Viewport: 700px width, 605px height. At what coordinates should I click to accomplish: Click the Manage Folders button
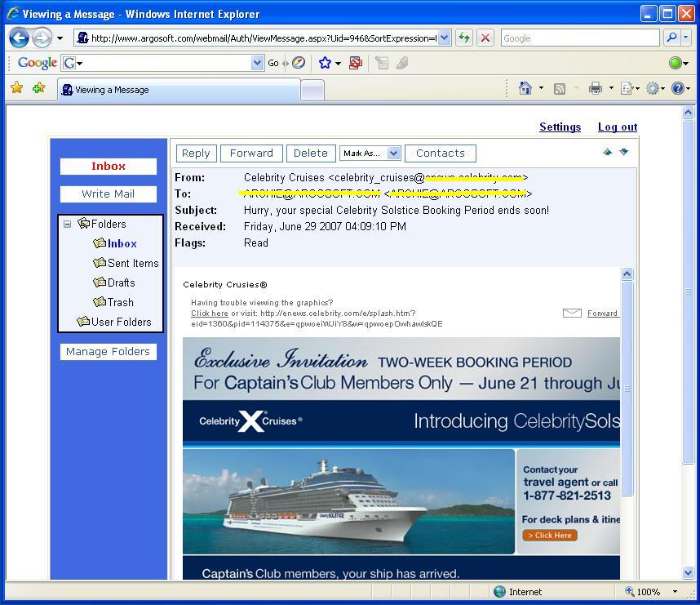click(x=108, y=352)
